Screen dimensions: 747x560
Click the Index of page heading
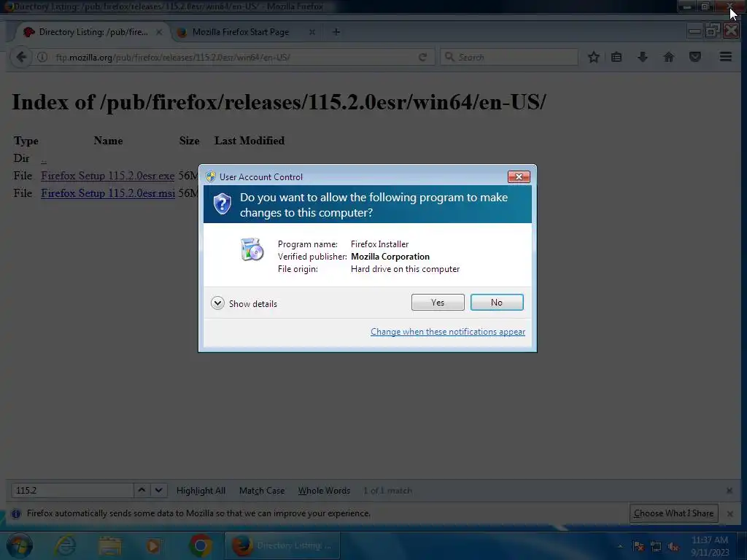pyautogui.click(x=279, y=102)
